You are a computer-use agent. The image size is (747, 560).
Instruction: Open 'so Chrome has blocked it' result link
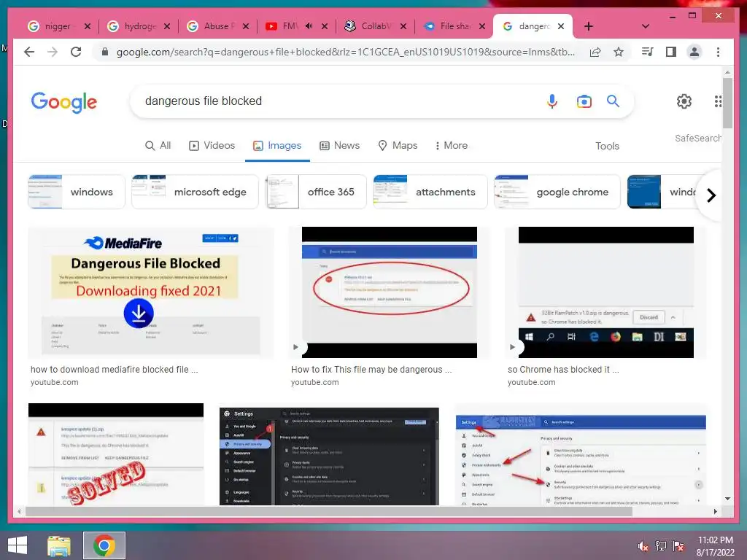[x=563, y=370]
